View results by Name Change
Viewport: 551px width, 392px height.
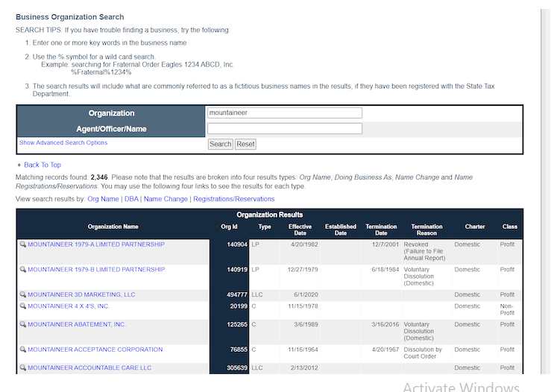pyautogui.click(x=166, y=199)
